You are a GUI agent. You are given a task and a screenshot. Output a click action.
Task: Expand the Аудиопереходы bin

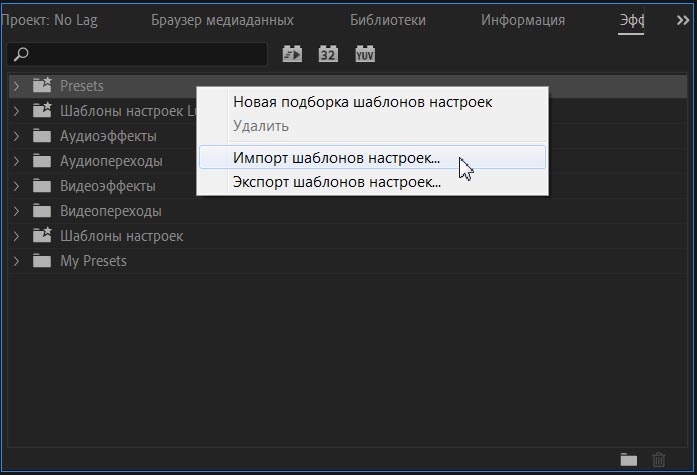tap(16, 161)
